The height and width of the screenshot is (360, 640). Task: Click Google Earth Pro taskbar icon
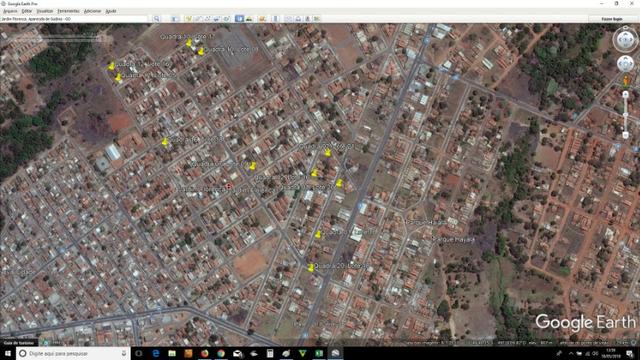tap(335, 353)
